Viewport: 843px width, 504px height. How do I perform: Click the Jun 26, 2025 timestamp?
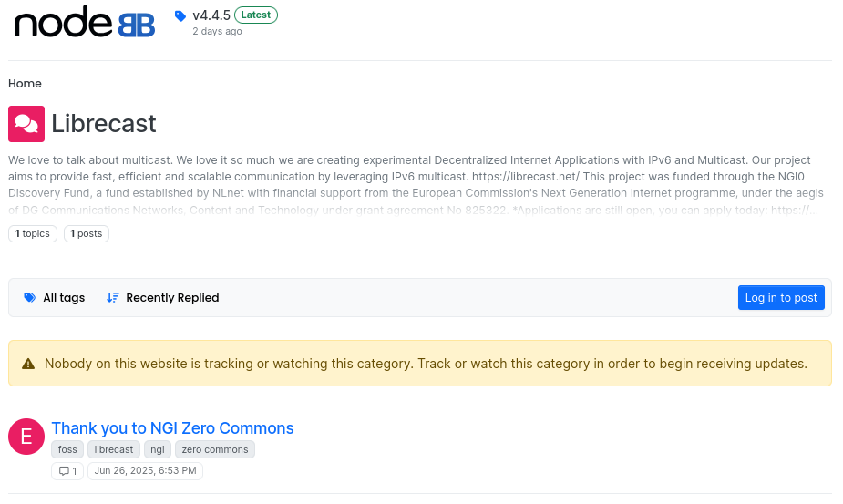pyautogui.click(x=145, y=470)
